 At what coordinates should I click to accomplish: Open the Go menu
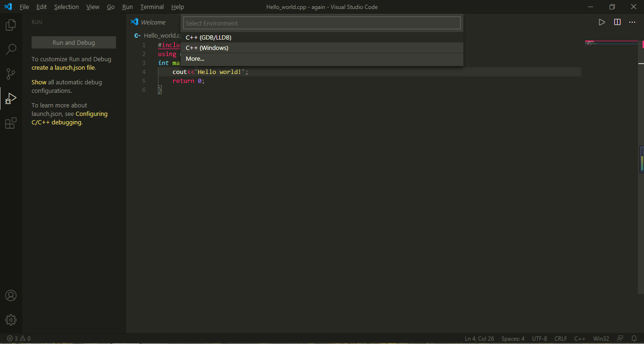[x=111, y=7]
